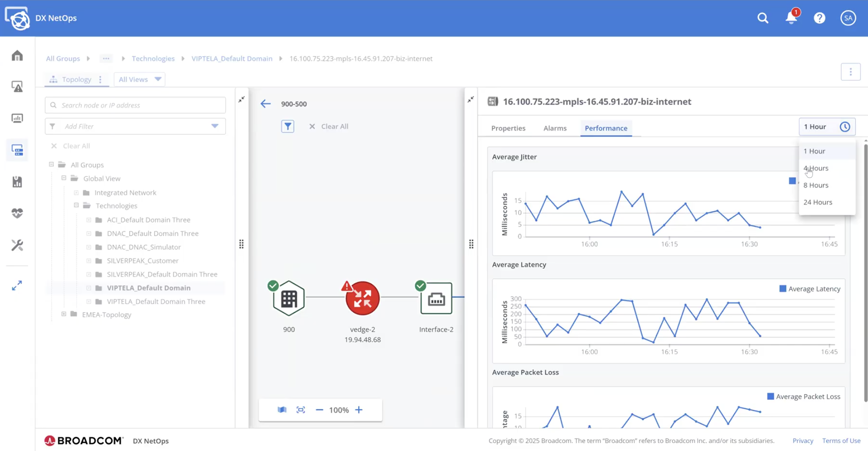Image resolution: width=868 pixels, height=451 pixels.
Task: Select the Inventory sidebar icon
Action: [17, 150]
